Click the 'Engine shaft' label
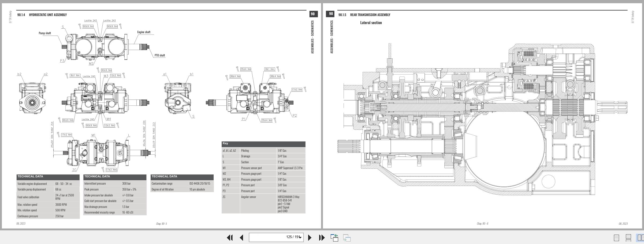644x244 pixels. tap(144, 32)
